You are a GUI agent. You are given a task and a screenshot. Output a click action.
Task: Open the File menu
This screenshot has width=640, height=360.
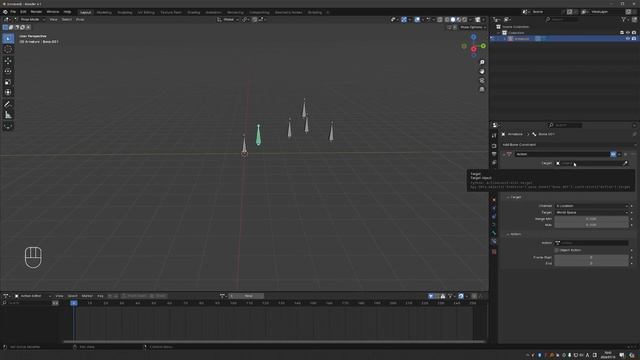tap(13, 12)
